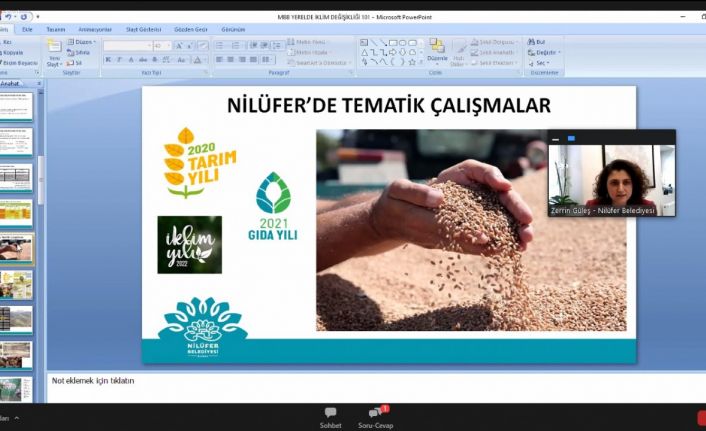
Task: Open the Sohbet chat panel
Action: coord(330,416)
